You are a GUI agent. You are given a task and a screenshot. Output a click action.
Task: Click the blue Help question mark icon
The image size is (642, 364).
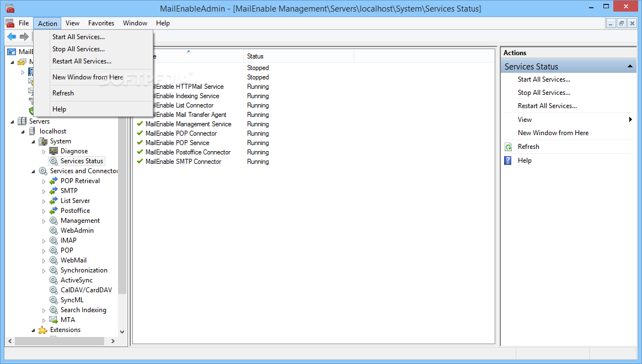pos(508,160)
